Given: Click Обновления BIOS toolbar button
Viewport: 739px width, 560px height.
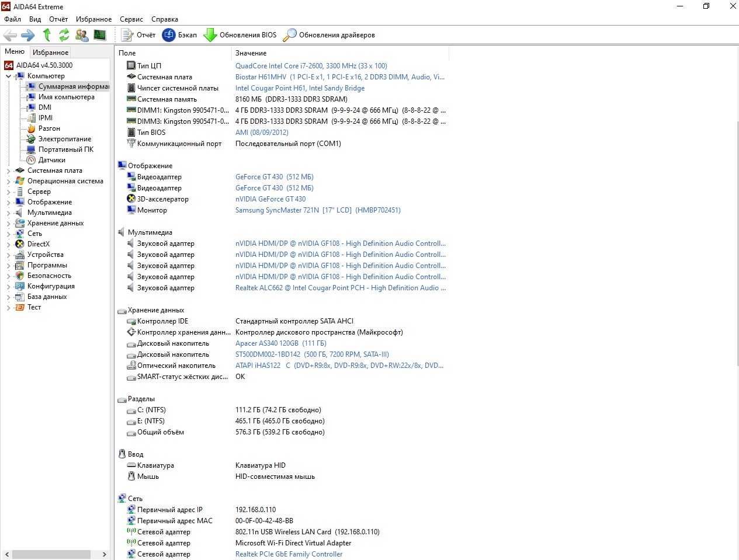Looking at the screenshot, I should point(240,35).
